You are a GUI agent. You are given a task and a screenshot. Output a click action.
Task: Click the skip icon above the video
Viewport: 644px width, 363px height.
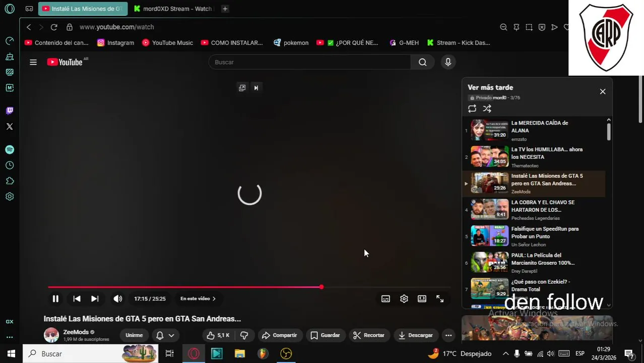pyautogui.click(x=256, y=88)
